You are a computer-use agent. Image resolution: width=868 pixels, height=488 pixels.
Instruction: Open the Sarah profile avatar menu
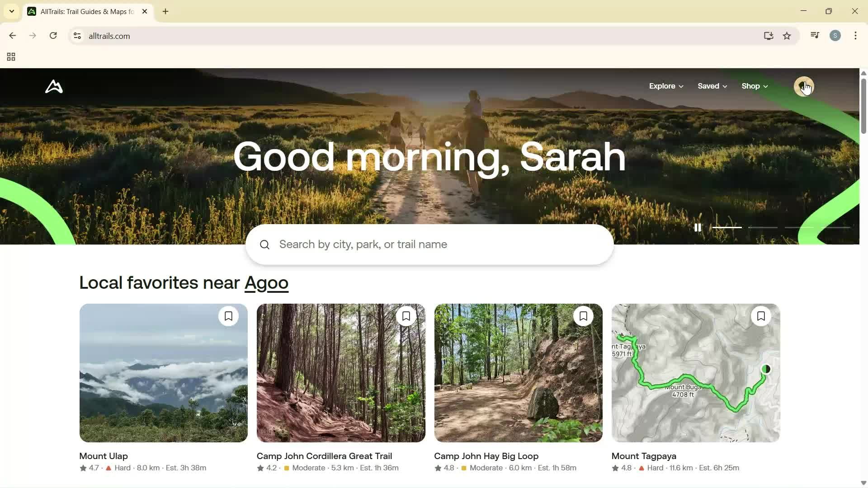[804, 86]
